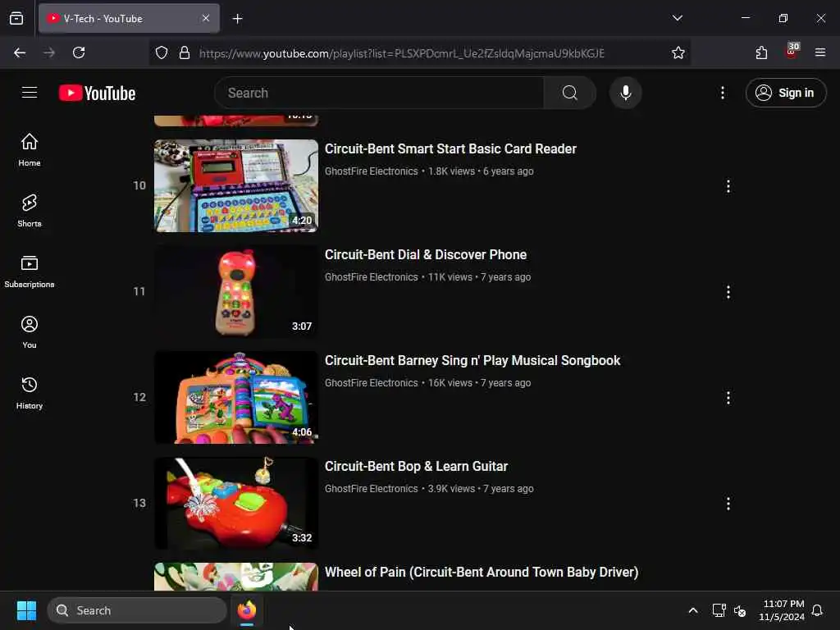Click the Sign in button
The image size is (840, 630).
(x=785, y=93)
